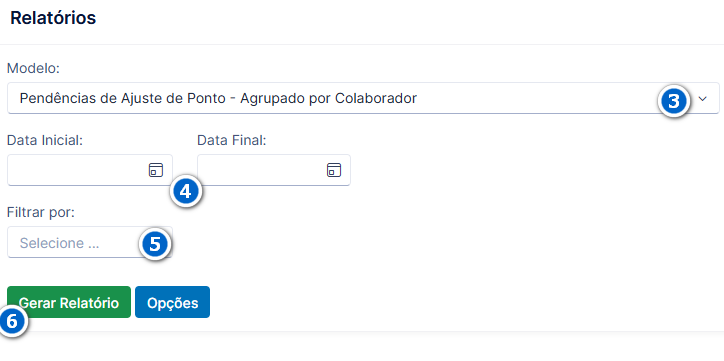Open the Data Inicial calendar picker icon
This screenshot has height=361, width=724.
click(156, 170)
